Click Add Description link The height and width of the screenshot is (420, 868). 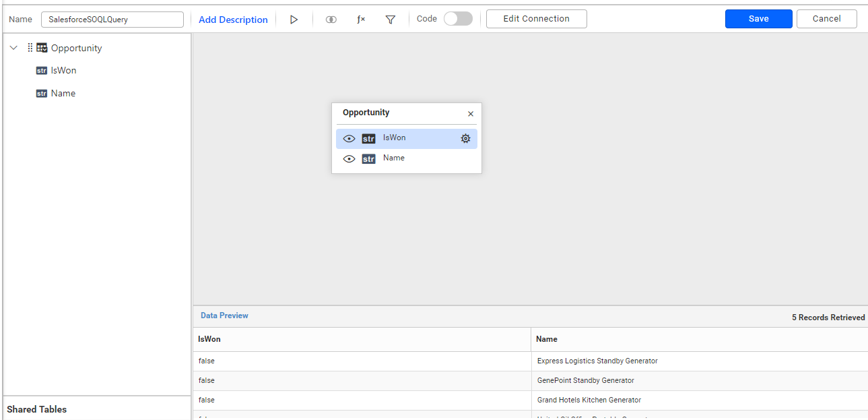[233, 20]
